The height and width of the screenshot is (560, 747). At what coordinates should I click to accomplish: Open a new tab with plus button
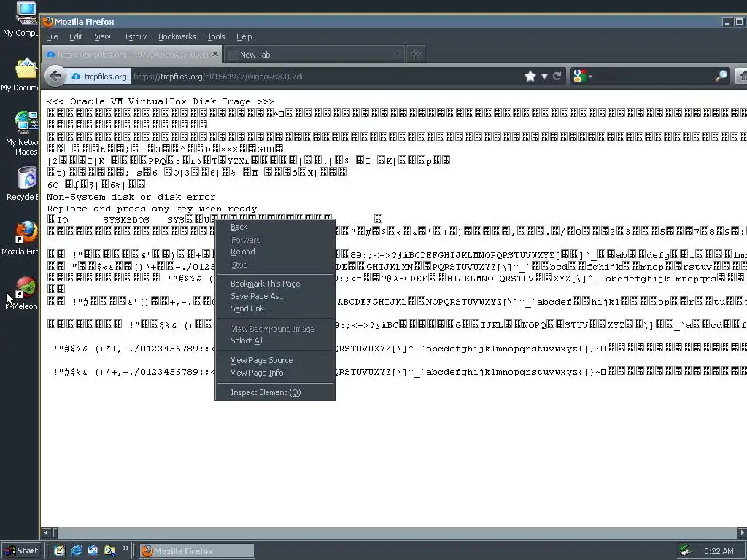tap(415, 54)
